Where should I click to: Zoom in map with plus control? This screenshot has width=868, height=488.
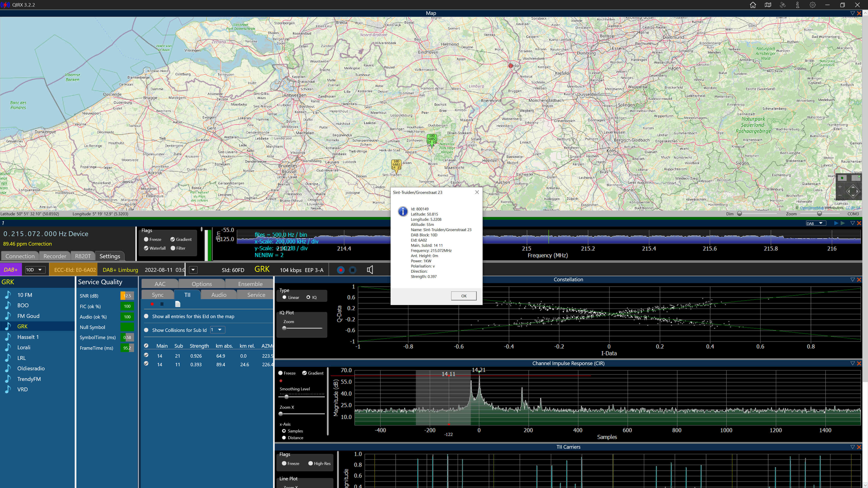840,187
